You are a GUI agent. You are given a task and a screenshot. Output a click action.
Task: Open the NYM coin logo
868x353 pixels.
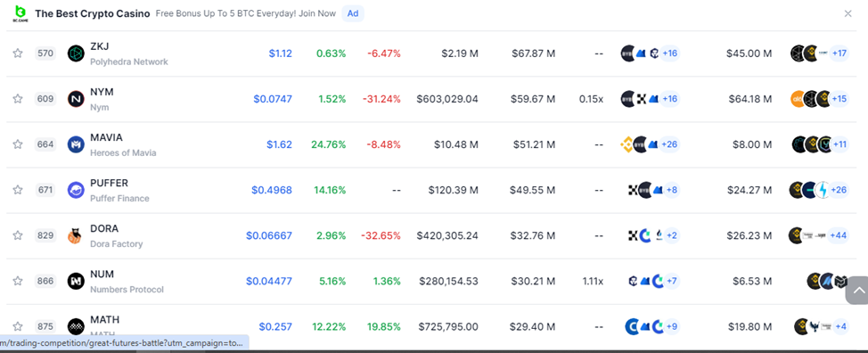coord(76,99)
